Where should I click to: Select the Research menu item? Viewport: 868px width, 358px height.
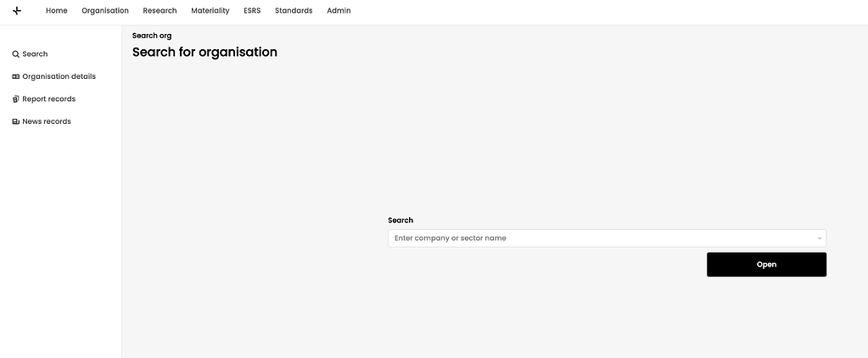(x=160, y=11)
